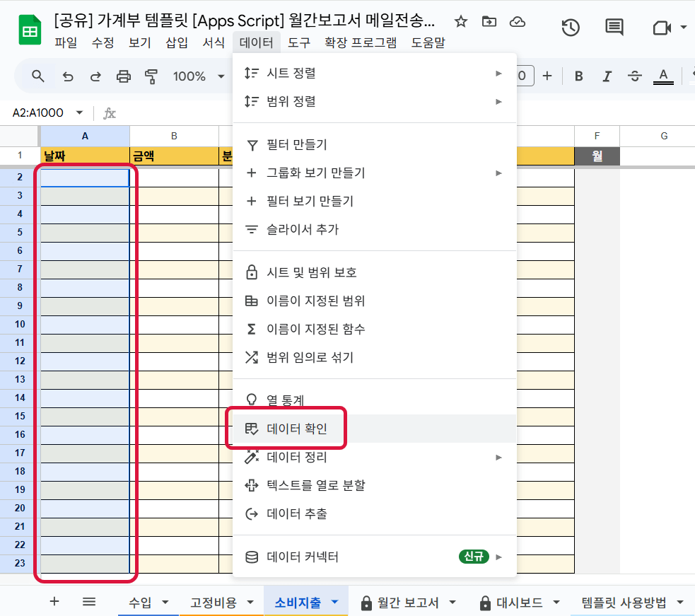Open the comments icon

click(614, 28)
